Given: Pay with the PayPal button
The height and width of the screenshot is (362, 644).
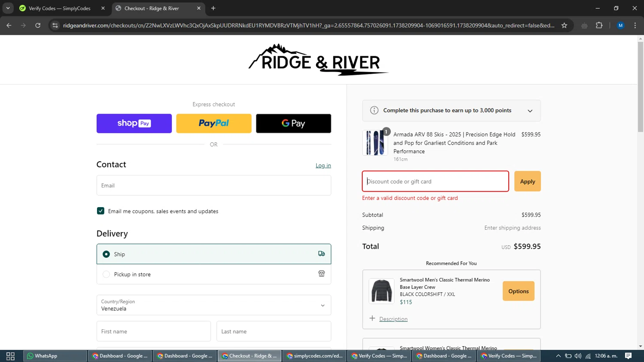Looking at the screenshot, I should 214,124.
